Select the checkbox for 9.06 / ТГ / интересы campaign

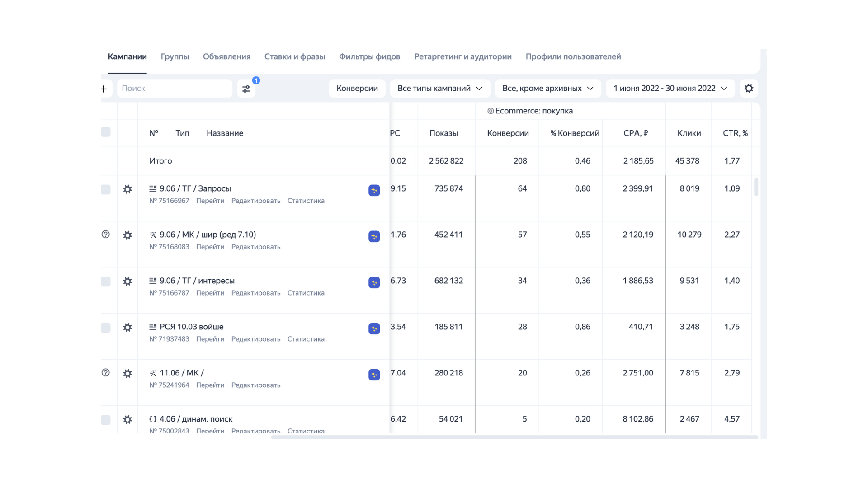tap(106, 281)
